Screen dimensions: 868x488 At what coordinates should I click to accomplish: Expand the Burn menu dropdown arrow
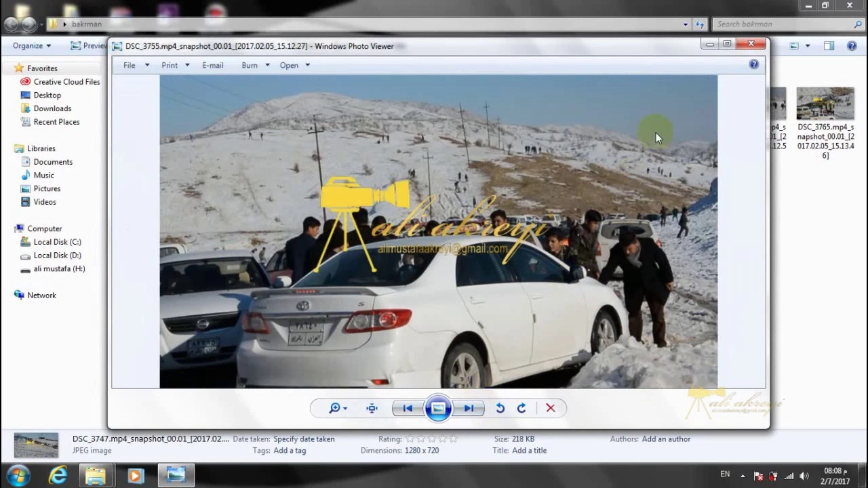tap(267, 65)
